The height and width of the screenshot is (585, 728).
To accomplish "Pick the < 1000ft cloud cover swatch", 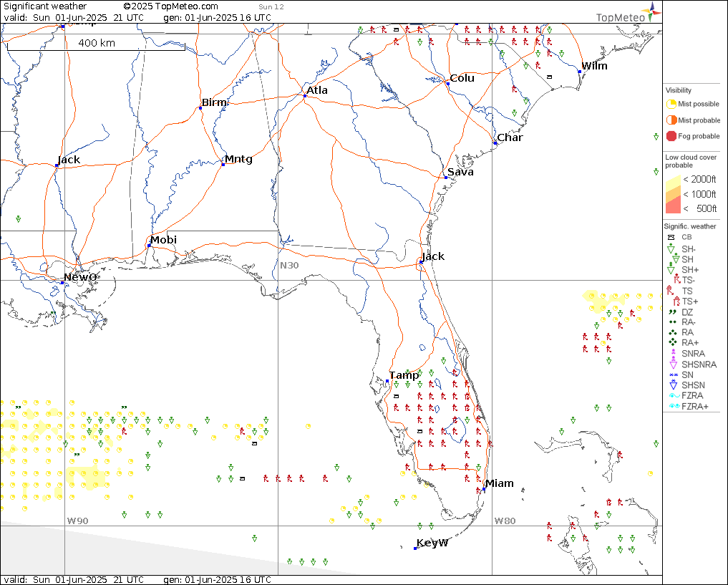I will [673, 195].
